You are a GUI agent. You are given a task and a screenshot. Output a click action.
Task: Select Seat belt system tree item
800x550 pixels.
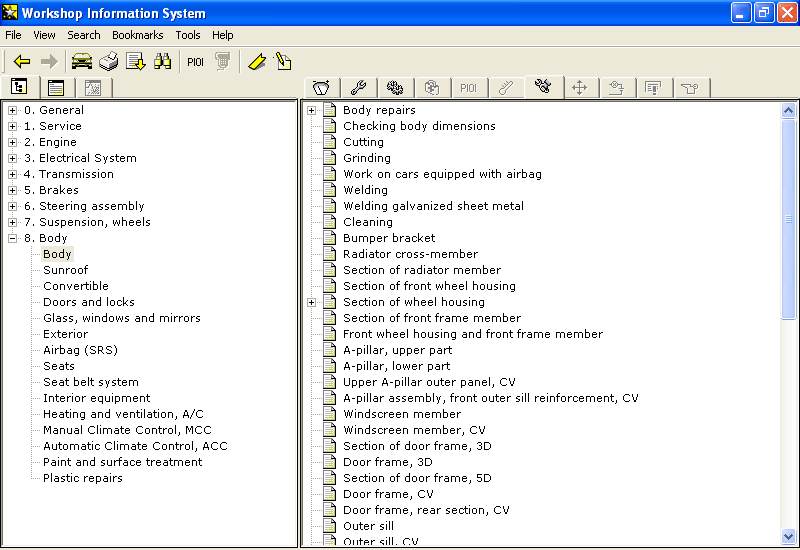pyautogui.click(x=91, y=382)
